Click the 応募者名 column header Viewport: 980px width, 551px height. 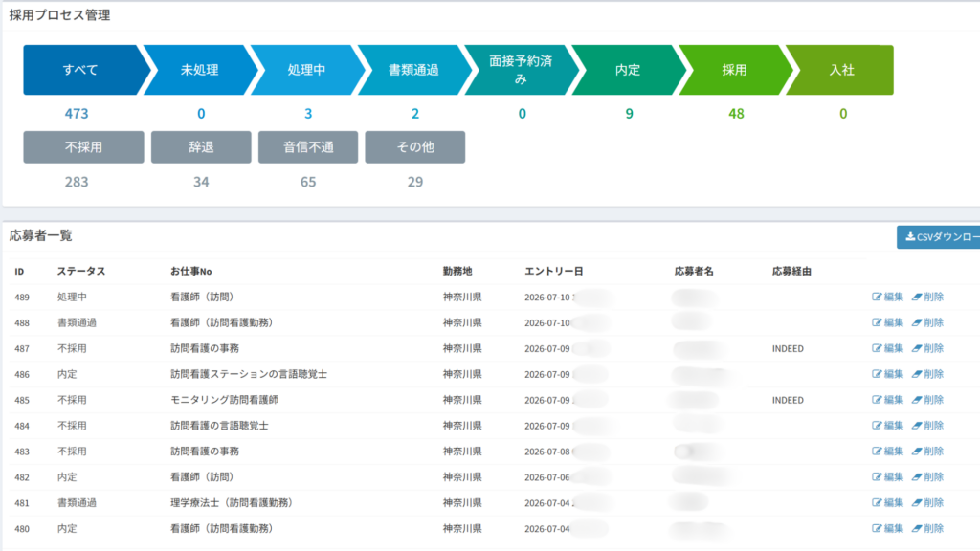coord(694,271)
